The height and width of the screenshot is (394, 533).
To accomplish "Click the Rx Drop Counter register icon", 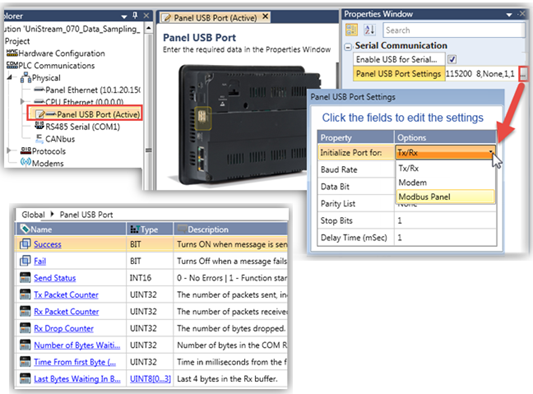I will coord(25,328).
